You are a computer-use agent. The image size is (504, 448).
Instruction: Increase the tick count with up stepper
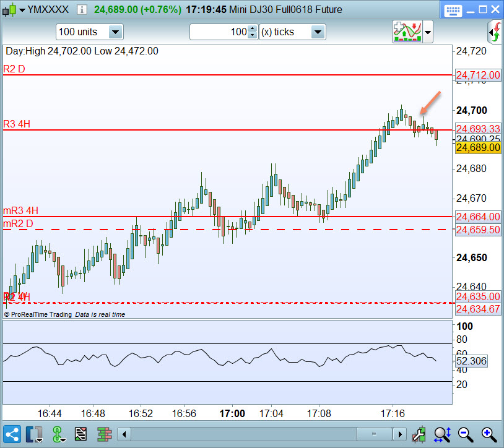tap(253, 28)
